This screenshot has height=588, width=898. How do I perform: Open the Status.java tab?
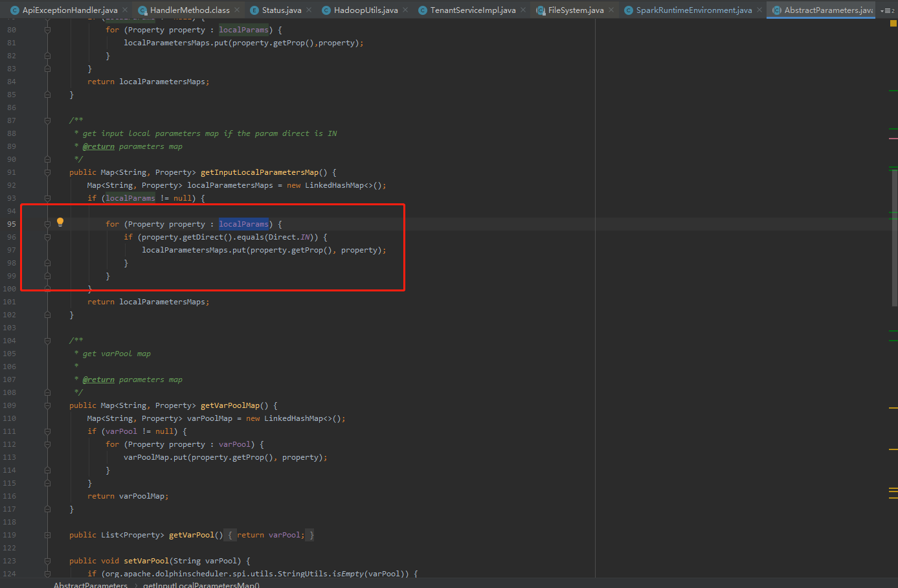click(x=282, y=10)
